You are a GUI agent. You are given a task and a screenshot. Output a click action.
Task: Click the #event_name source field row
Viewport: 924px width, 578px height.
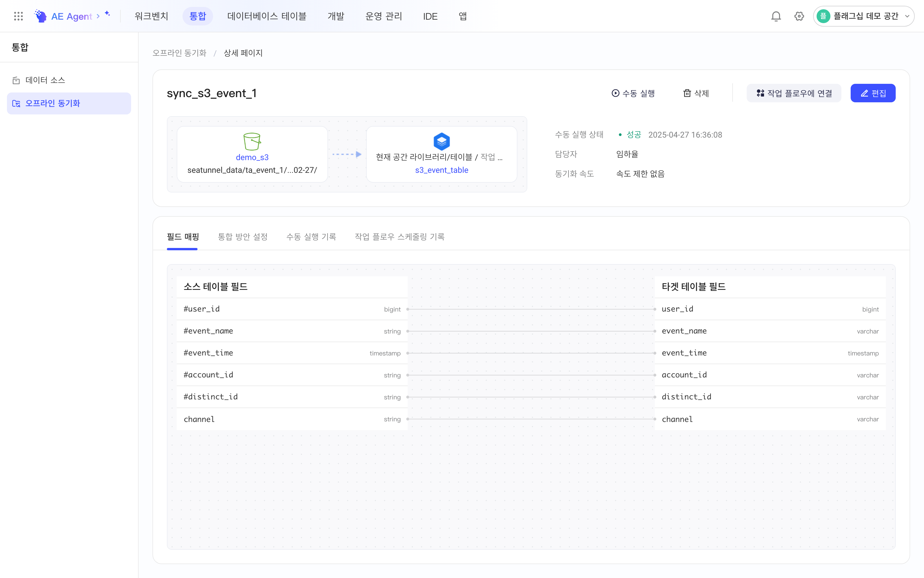(292, 331)
